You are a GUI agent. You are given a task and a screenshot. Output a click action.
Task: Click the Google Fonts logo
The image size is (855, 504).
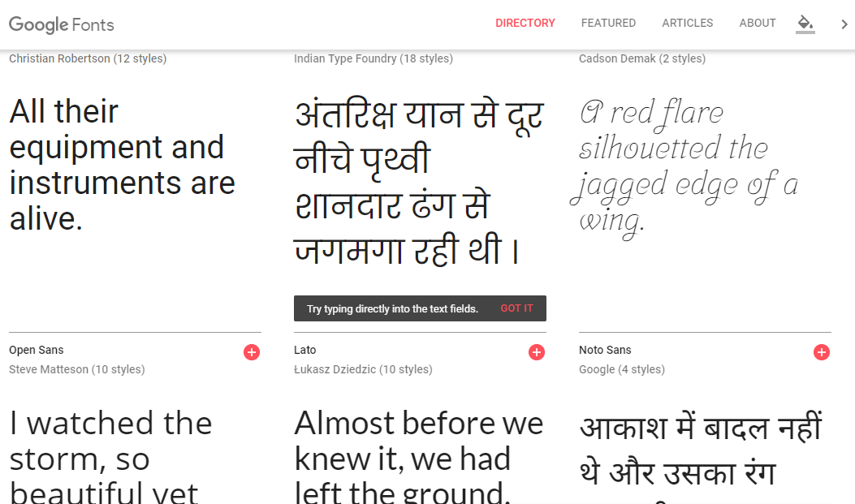(62, 24)
